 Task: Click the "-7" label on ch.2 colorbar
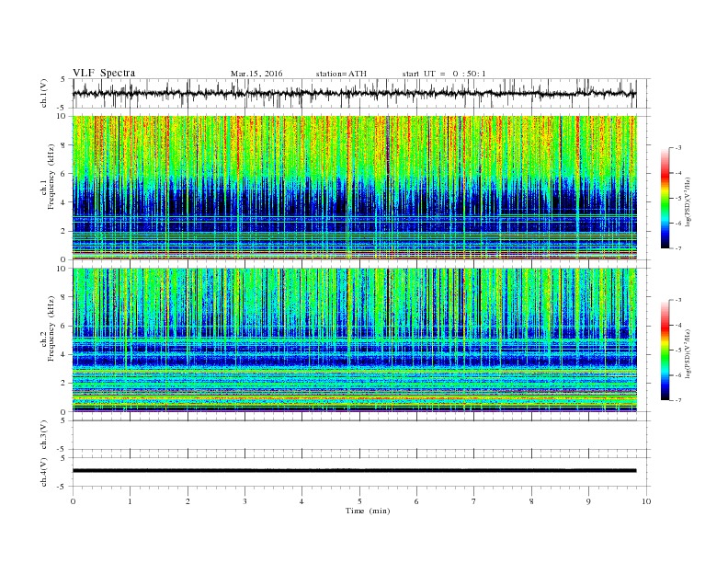678,400
